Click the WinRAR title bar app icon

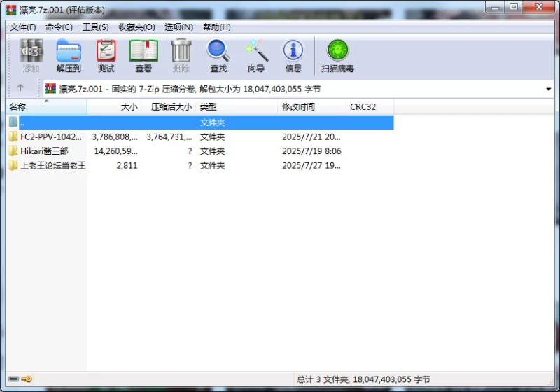11,10
